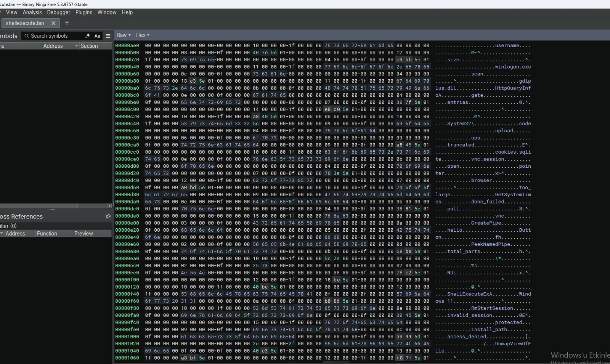Open the symbols panel hamburger menu
This screenshot has height=364, width=610.
click(108, 36)
